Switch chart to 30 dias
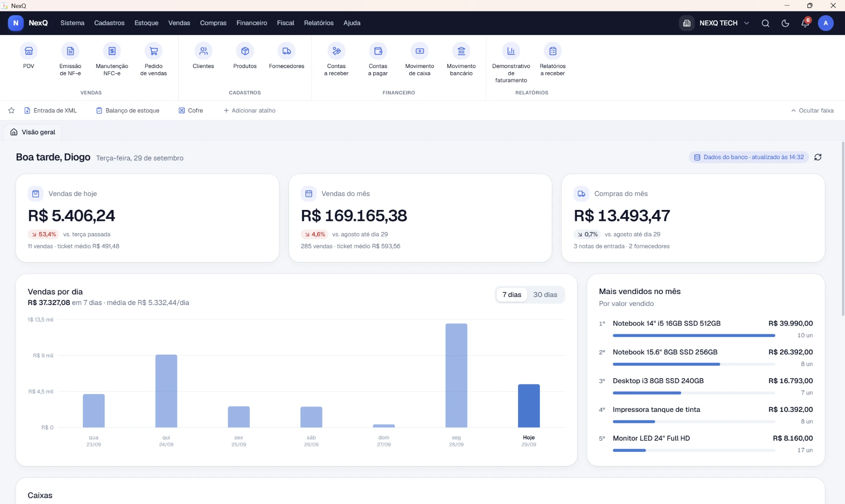Viewport: 845px width, 504px height. (545, 295)
